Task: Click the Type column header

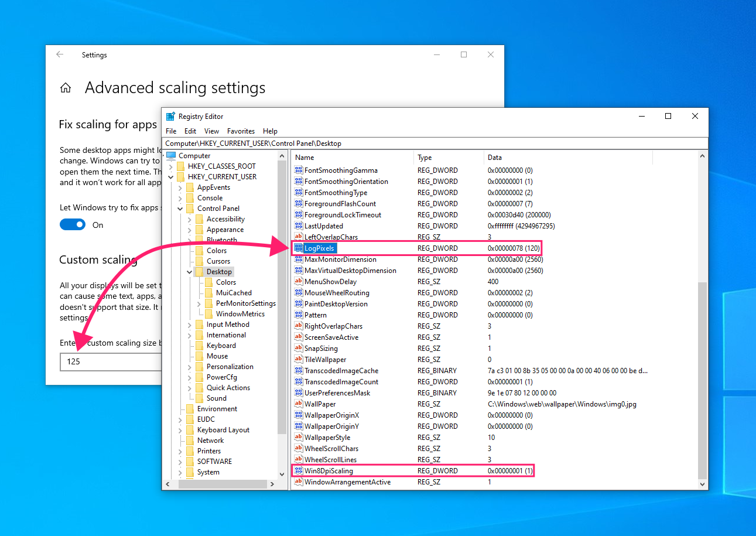Action: [x=449, y=158]
